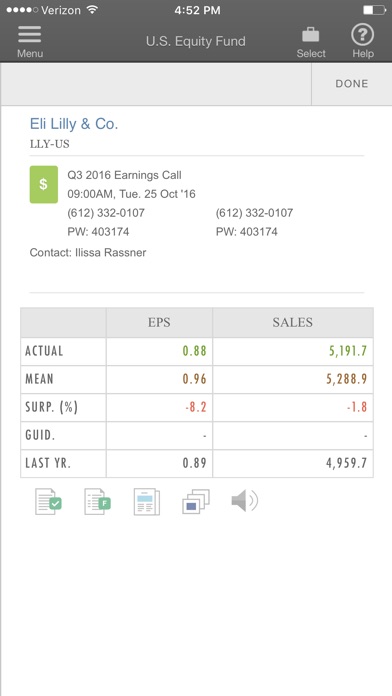
Task: Tap the green dollar earnings event icon
Action: click(44, 184)
